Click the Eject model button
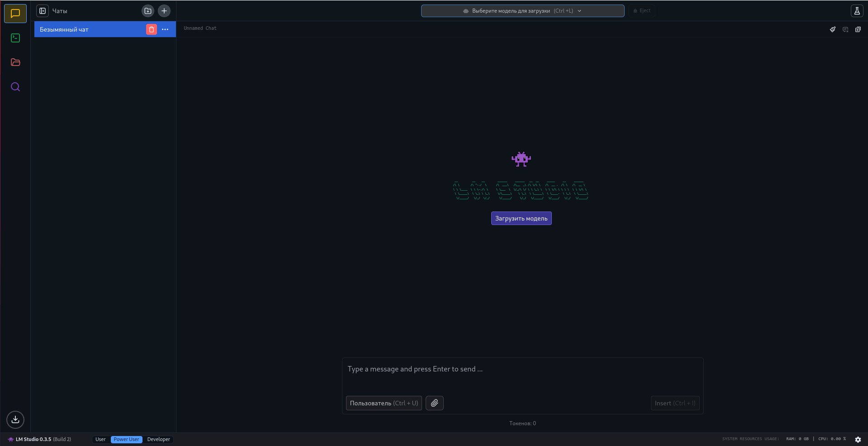This screenshot has width=868, height=446. tap(642, 11)
